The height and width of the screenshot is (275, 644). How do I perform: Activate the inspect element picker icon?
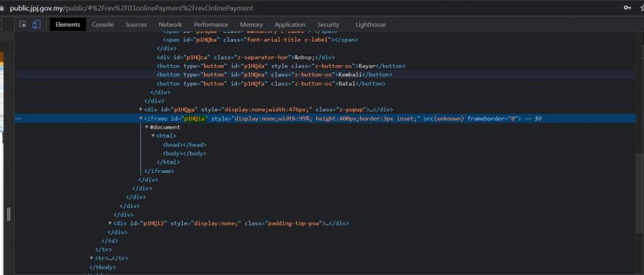tap(23, 25)
